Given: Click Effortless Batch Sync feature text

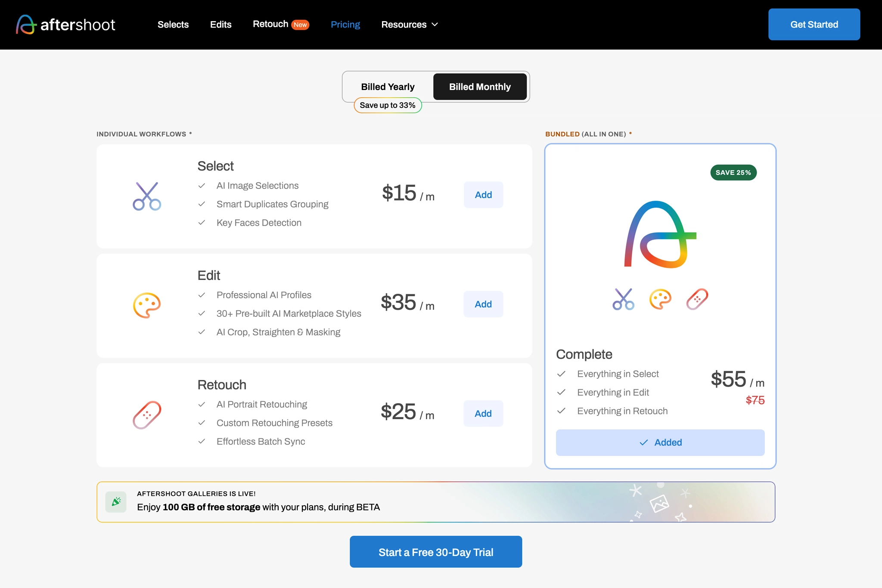Looking at the screenshot, I should [261, 442].
